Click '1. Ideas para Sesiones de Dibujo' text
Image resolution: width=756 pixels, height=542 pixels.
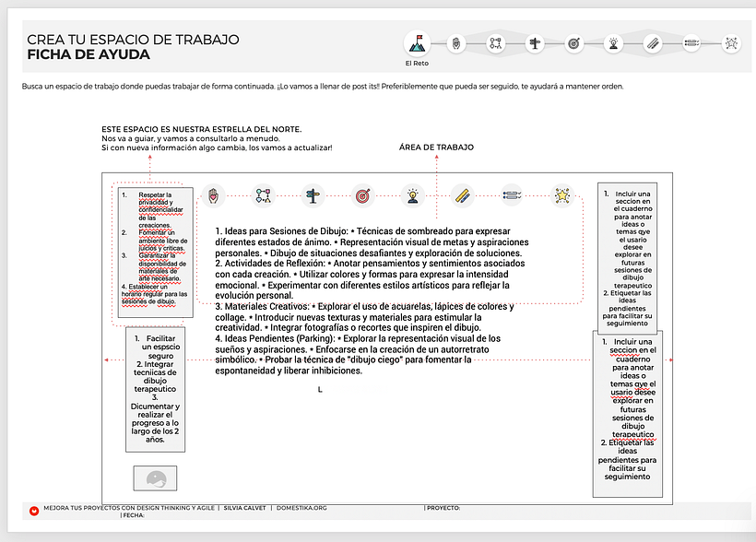281,231
